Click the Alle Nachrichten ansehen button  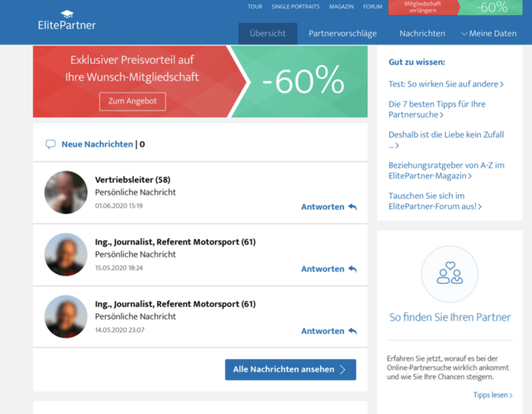[291, 370]
